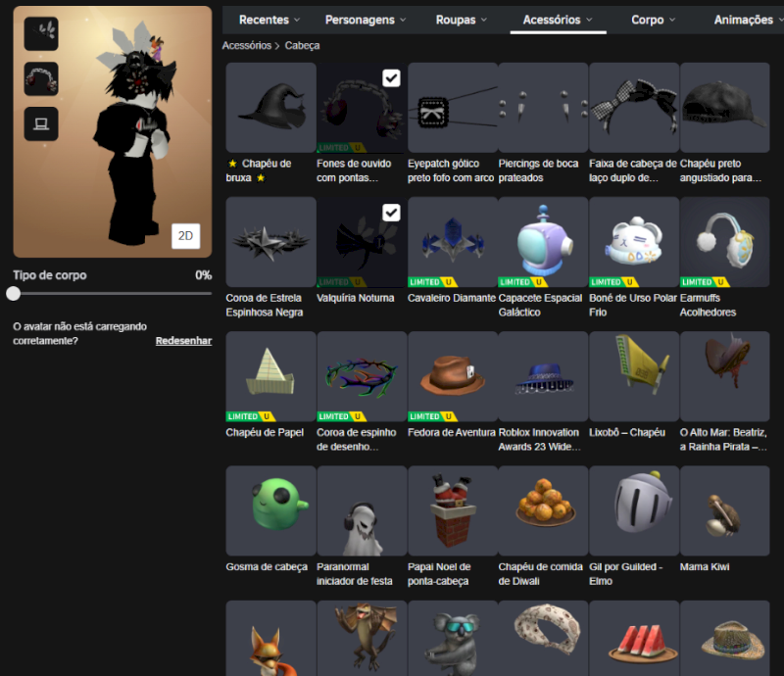Switch to the Corpo tab
The height and width of the screenshot is (676, 784).
click(653, 20)
